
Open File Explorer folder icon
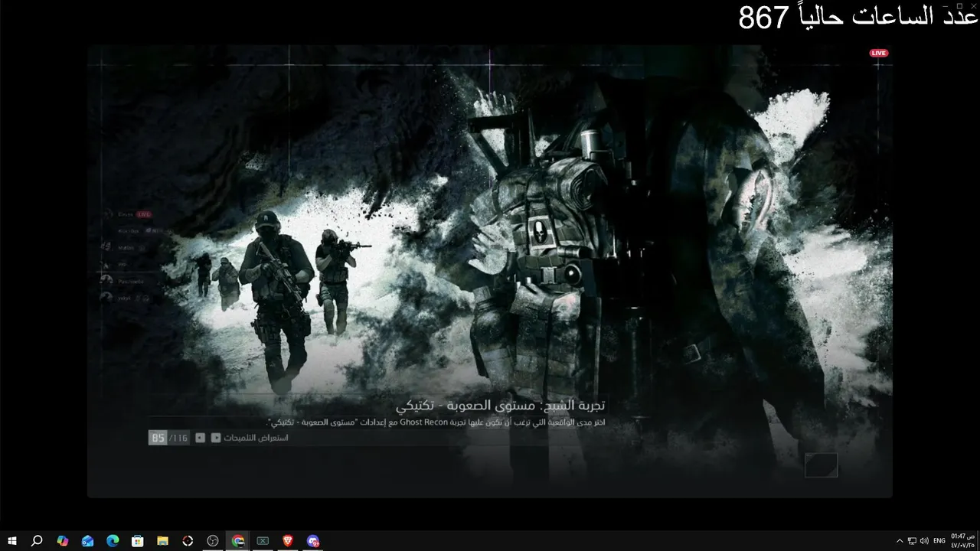[x=162, y=541]
